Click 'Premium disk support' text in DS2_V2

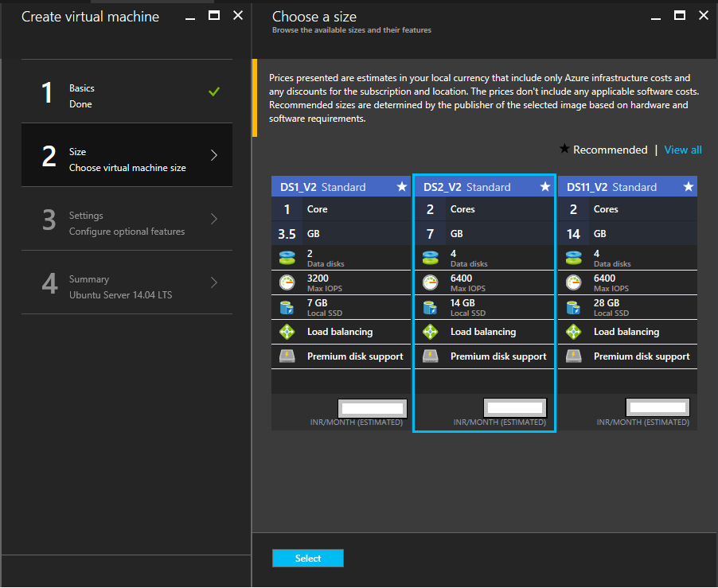point(498,356)
